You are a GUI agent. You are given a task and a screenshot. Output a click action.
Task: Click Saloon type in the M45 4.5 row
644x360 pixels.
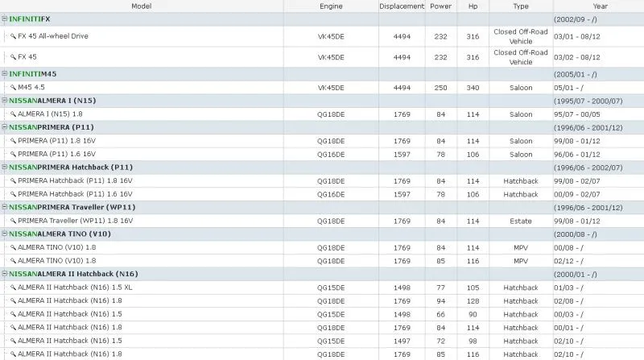[x=521, y=88]
